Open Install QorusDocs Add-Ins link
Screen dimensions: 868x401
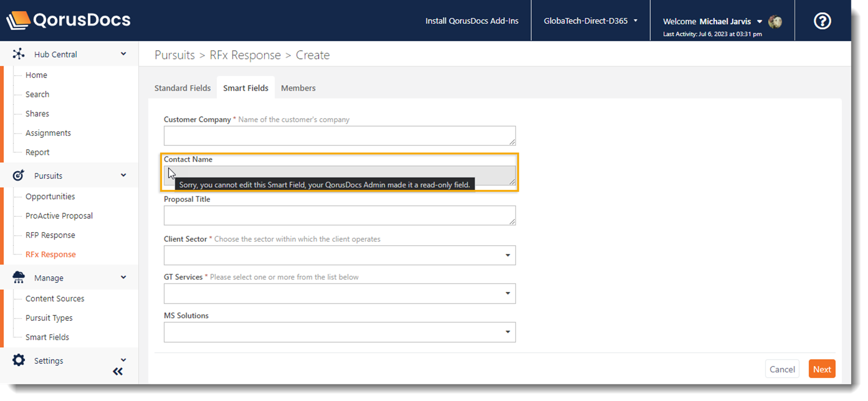pos(471,21)
